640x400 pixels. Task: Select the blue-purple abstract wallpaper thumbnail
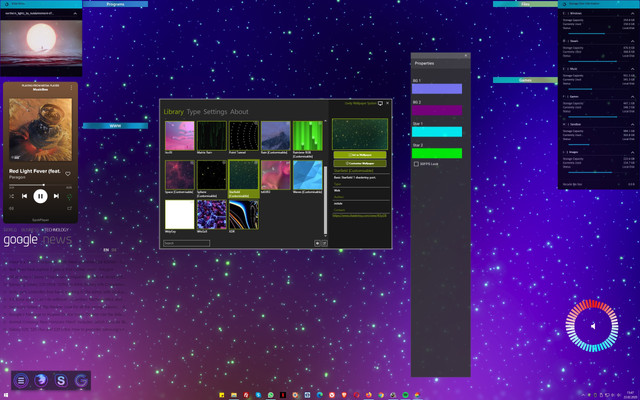211,214
